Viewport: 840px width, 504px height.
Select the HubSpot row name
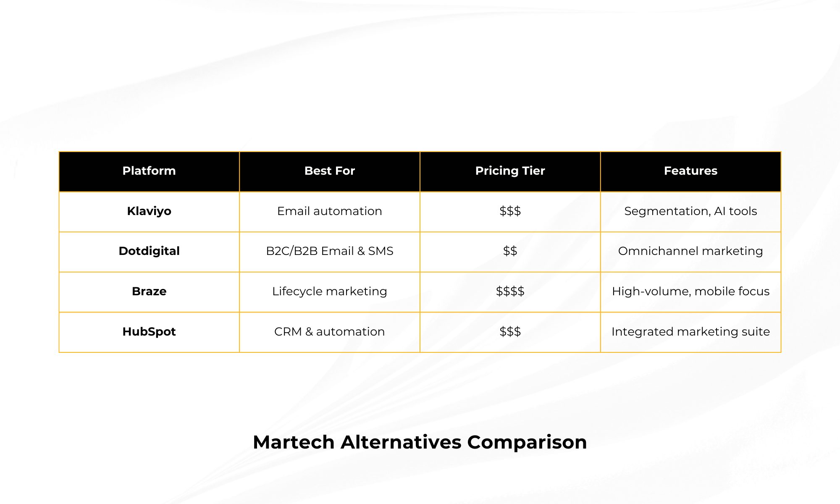click(149, 332)
